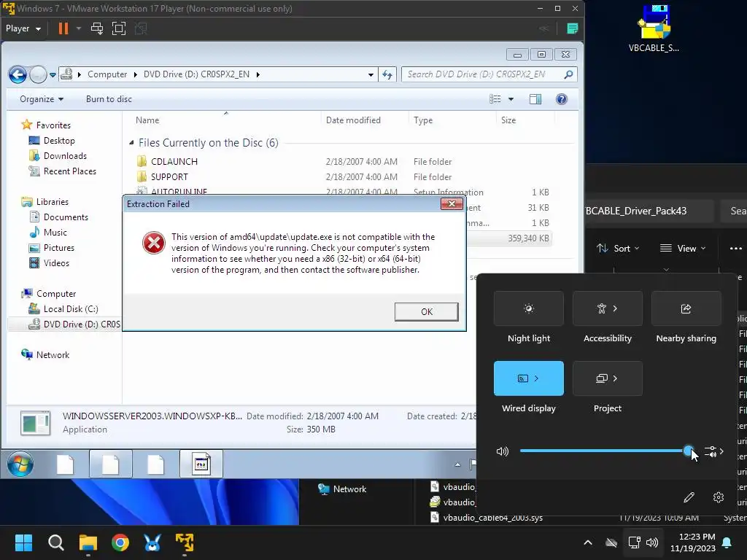Toggle Night light quick setting
The width and height of the screenshot is (747, 560).
[529, 308]
